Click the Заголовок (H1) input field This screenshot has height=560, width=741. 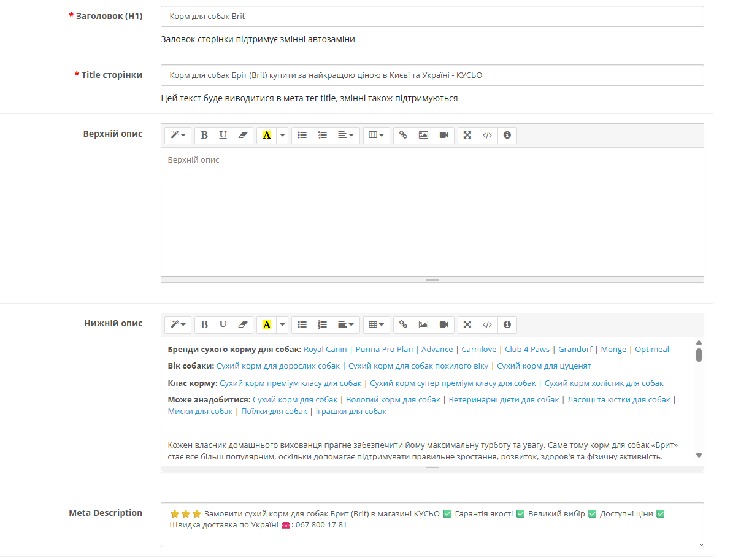[x=432, y=17]
